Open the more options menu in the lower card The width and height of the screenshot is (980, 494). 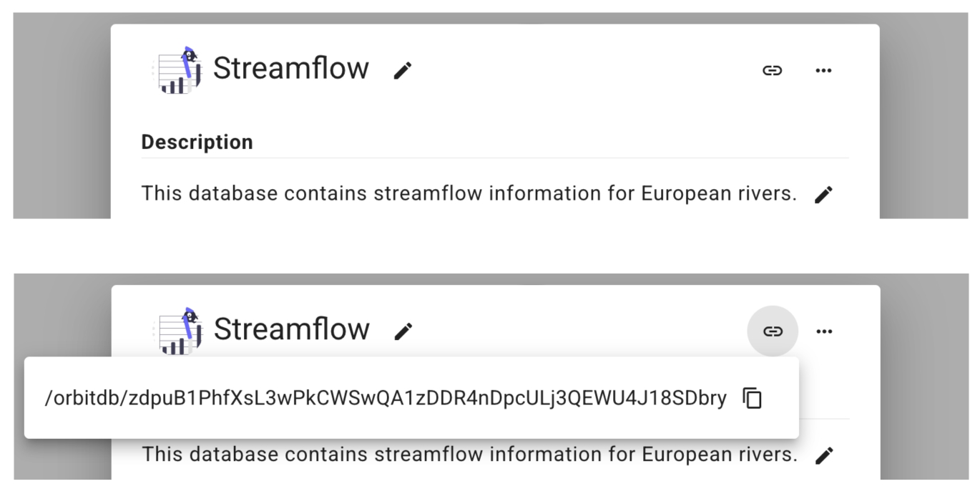tap(824, 331)
